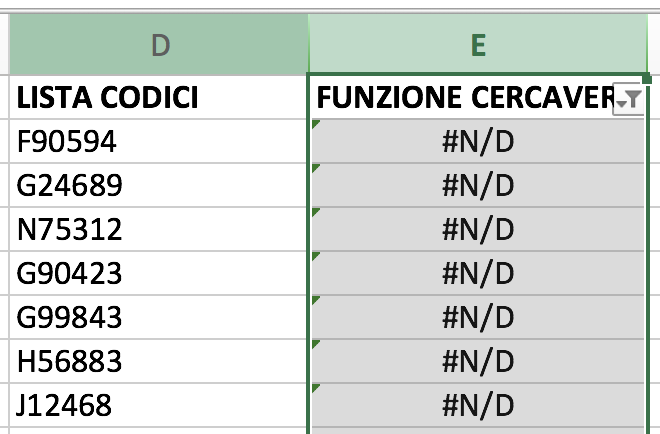Click the #N/D cell next to N75312
This screenshot has height=434, width=660.
click(478, 229)
